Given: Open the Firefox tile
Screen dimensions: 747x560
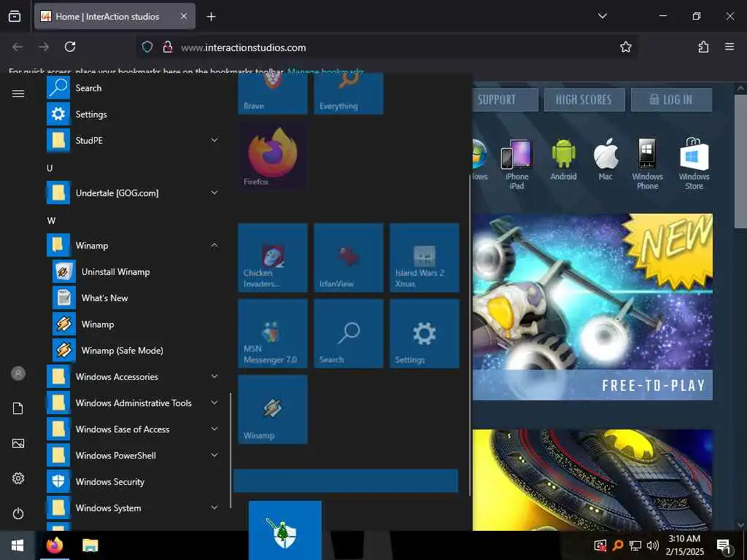Looking at the screenshot, I should (273, 156).
